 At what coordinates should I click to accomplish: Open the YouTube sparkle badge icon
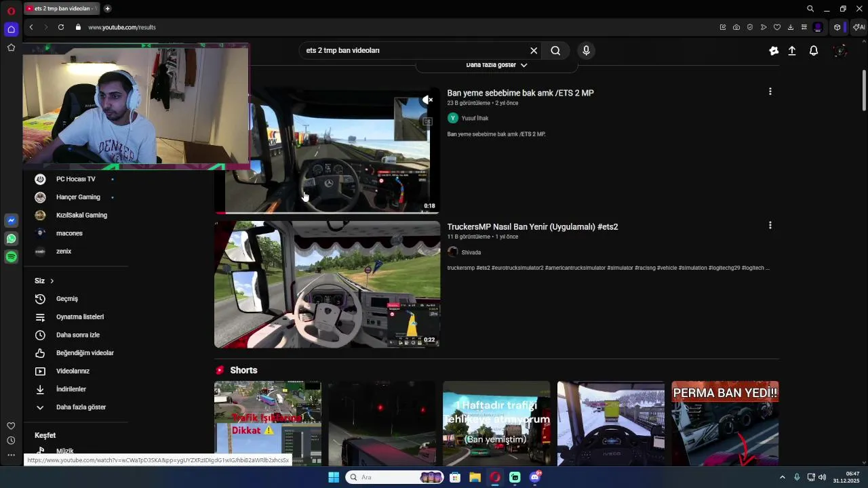click(774, 51)
